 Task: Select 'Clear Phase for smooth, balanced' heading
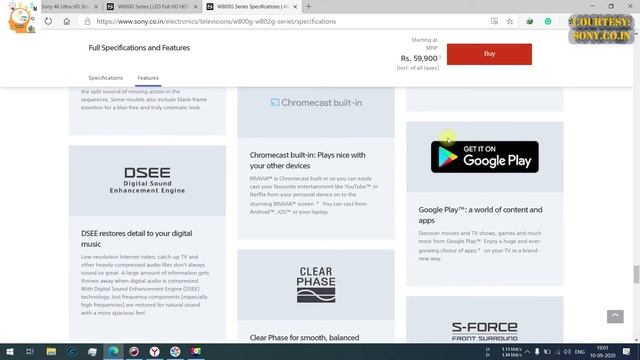tap(304, 338)
